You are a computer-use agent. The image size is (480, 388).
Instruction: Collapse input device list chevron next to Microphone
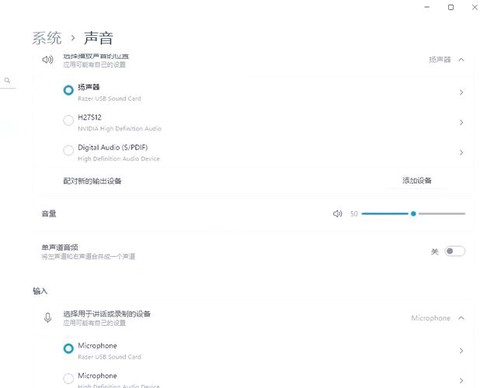click(461, 318)
